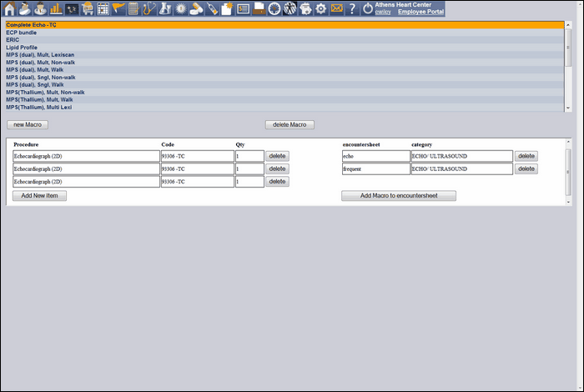Select MPS (dual), Sngl, Walk macro
Screen dimensions: 584x392
285,84
